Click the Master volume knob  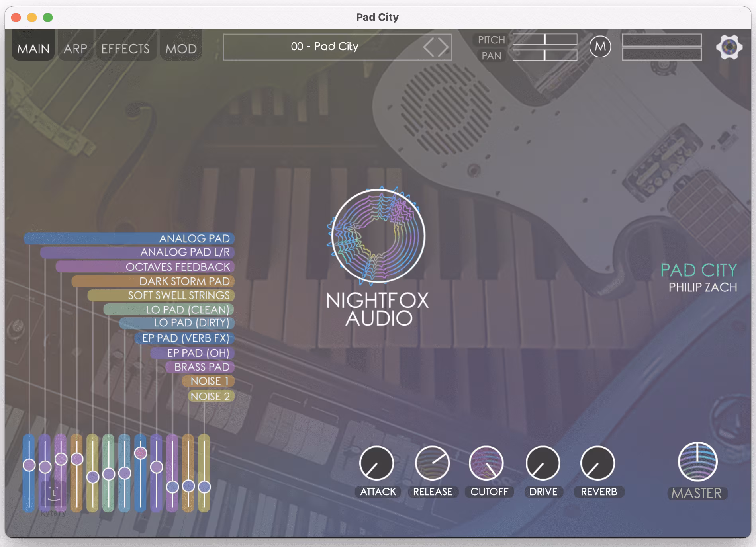697,462
